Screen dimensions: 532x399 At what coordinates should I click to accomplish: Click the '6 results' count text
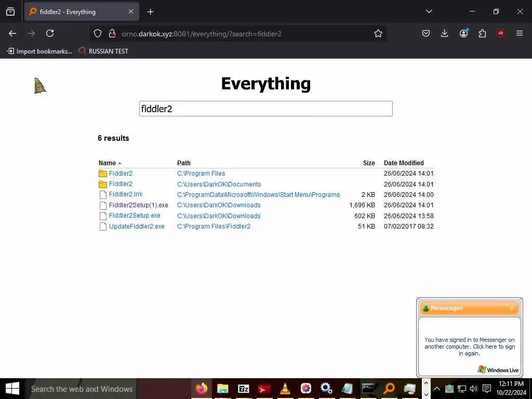pyautogui.click(x=113, y=138)
